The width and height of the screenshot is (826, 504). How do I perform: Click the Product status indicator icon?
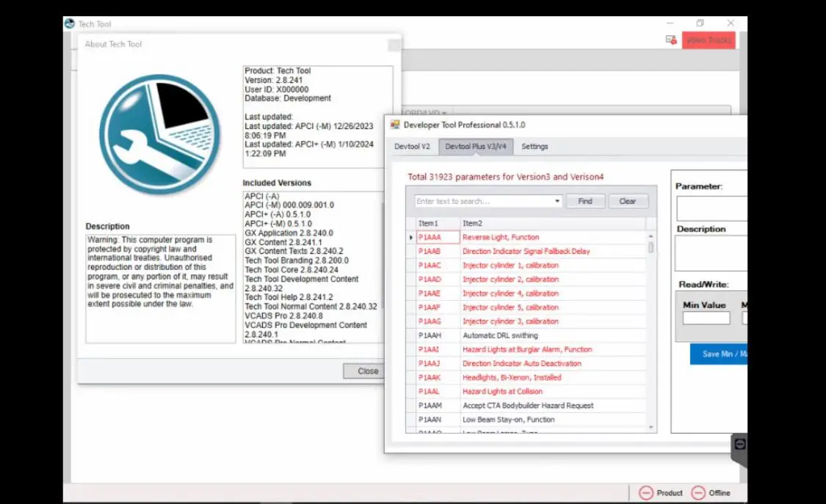coord(646,493)
